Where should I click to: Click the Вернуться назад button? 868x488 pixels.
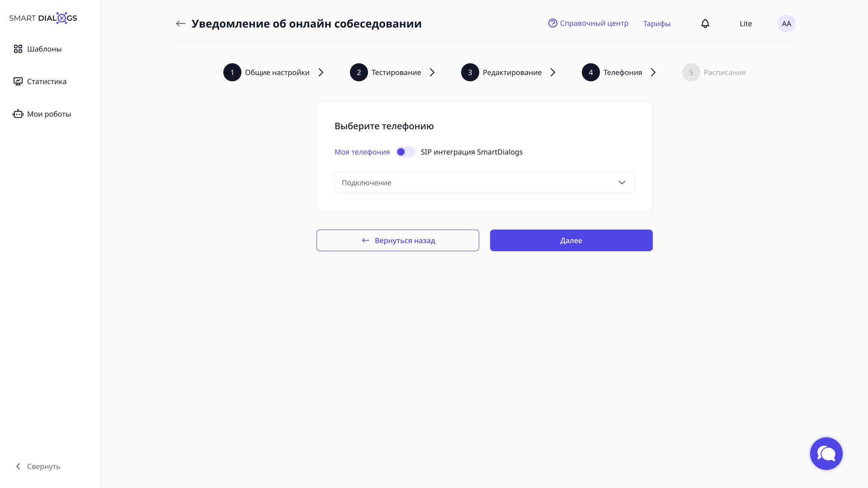point(398,241)
